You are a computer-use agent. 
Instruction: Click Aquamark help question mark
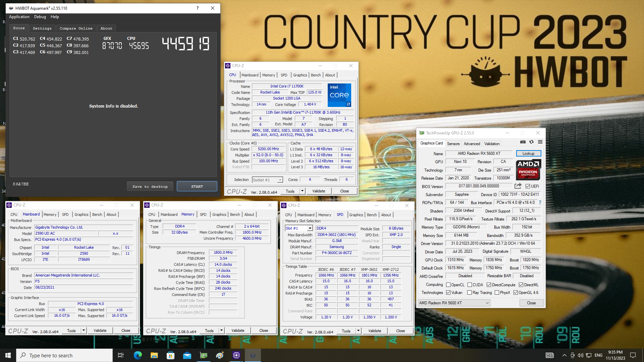point(198,8)
